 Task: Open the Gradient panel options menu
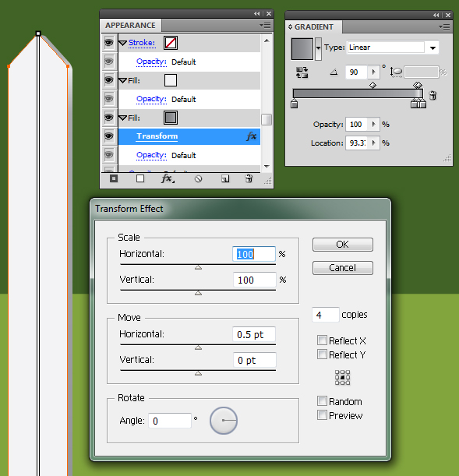coord(444,27)
